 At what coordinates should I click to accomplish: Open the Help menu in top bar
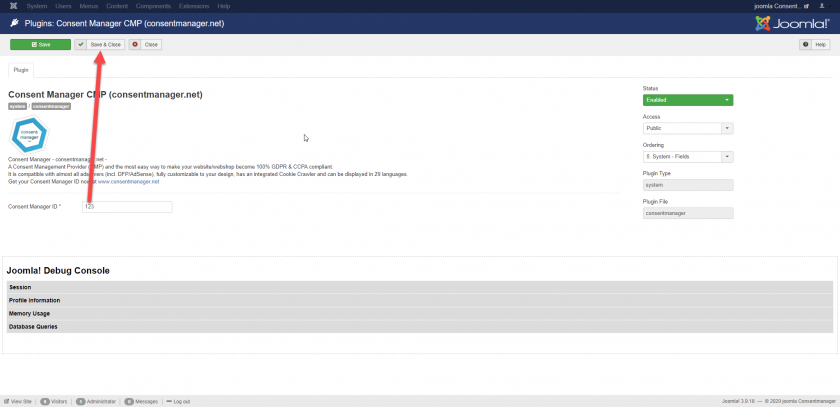(223, 6)
